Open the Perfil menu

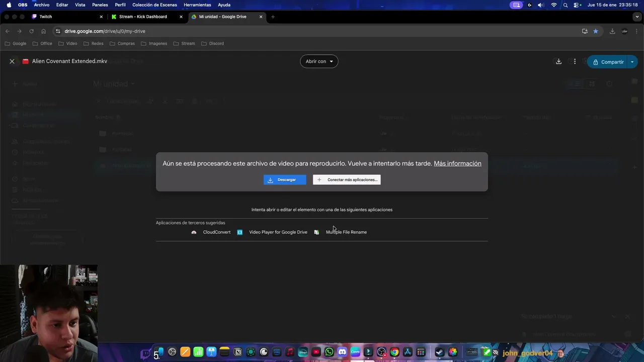(120, 5)
